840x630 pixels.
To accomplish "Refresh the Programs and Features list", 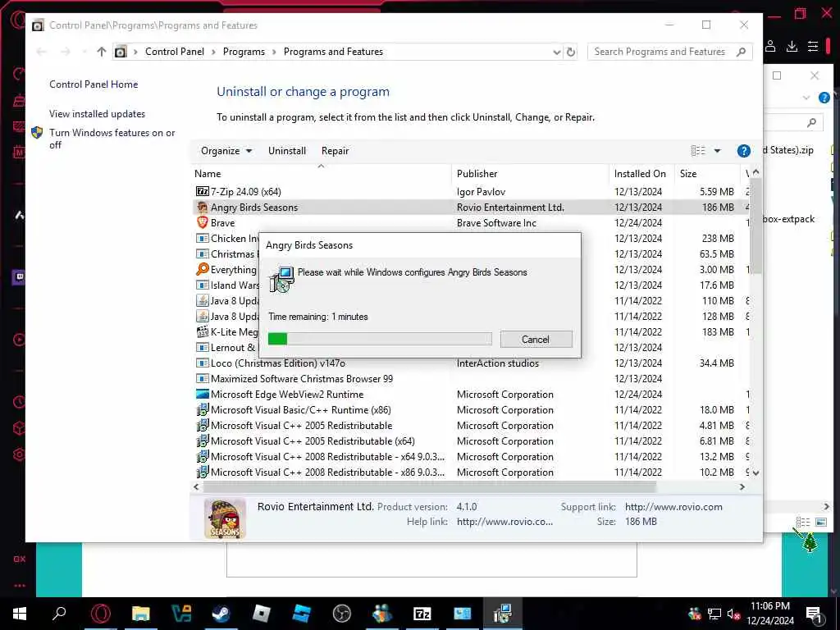I will click(571, 52).
